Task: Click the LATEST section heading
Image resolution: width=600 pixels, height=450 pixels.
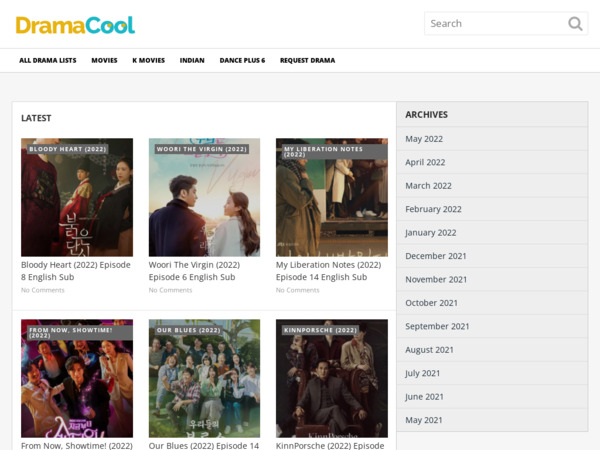Action: [x=36, y=118]
